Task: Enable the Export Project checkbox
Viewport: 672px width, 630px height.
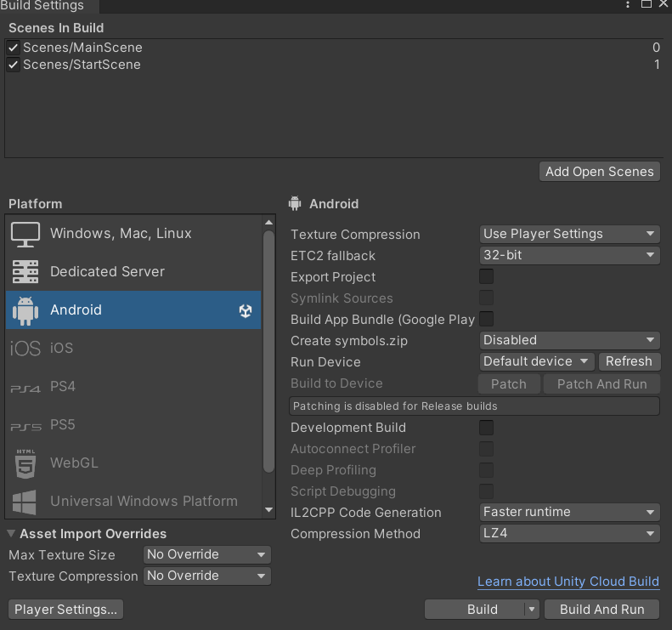Action: coord(487,276)
